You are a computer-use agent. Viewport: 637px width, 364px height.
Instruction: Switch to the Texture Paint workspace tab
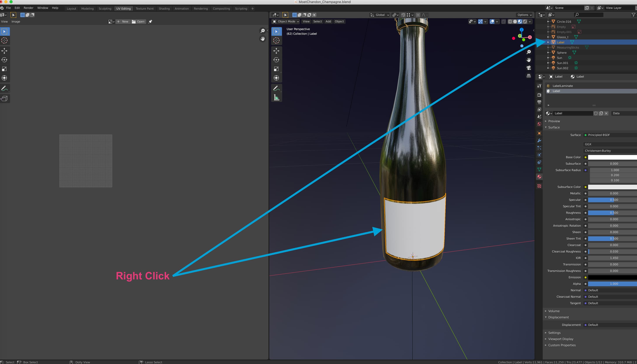(x=144, y=9)
